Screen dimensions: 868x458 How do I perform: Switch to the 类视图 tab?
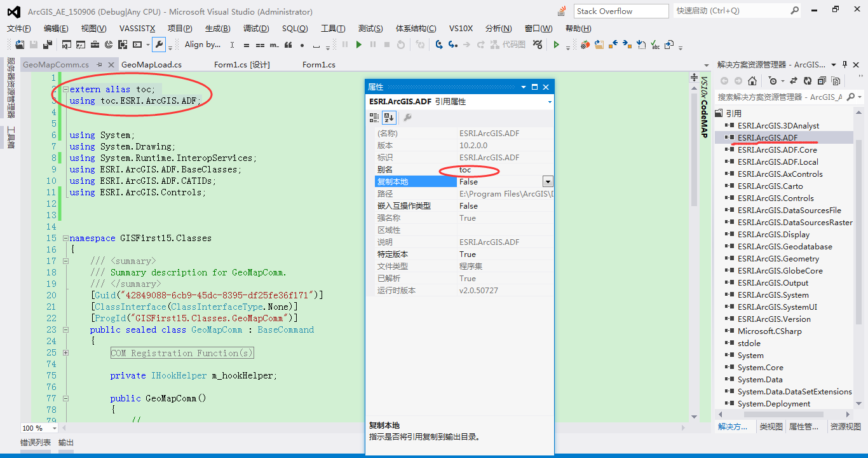(x=771, y=427)
